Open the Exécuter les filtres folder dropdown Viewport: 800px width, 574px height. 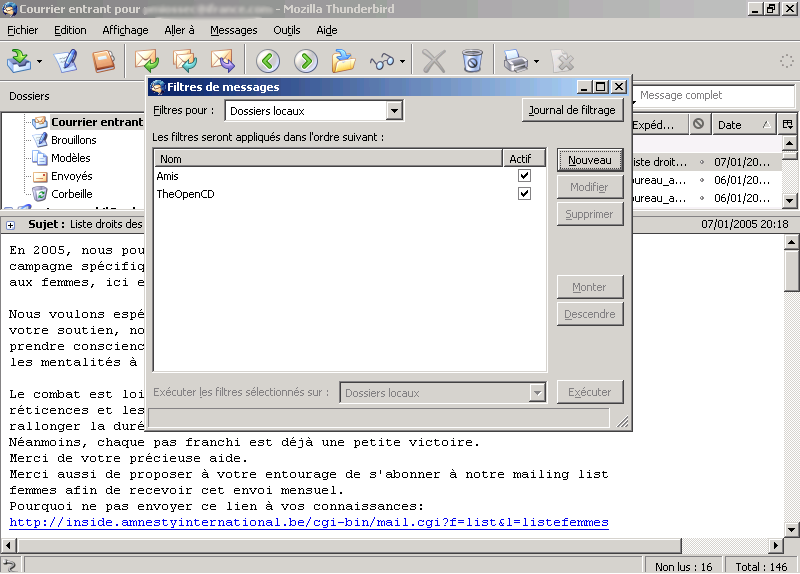point(443,393)
